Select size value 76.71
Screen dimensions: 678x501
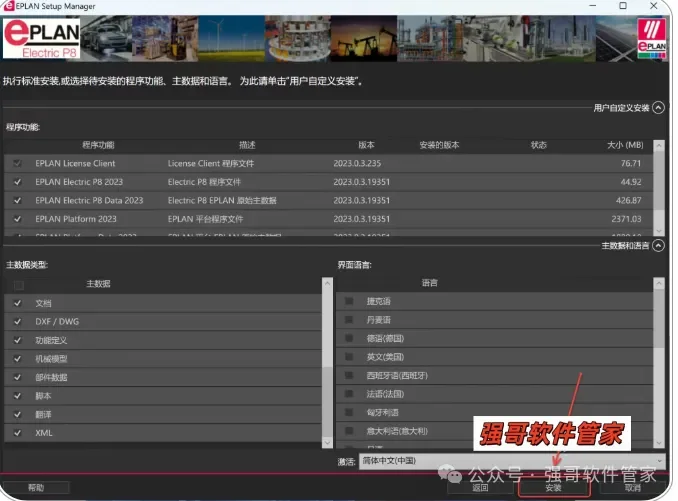pos(631,163)
